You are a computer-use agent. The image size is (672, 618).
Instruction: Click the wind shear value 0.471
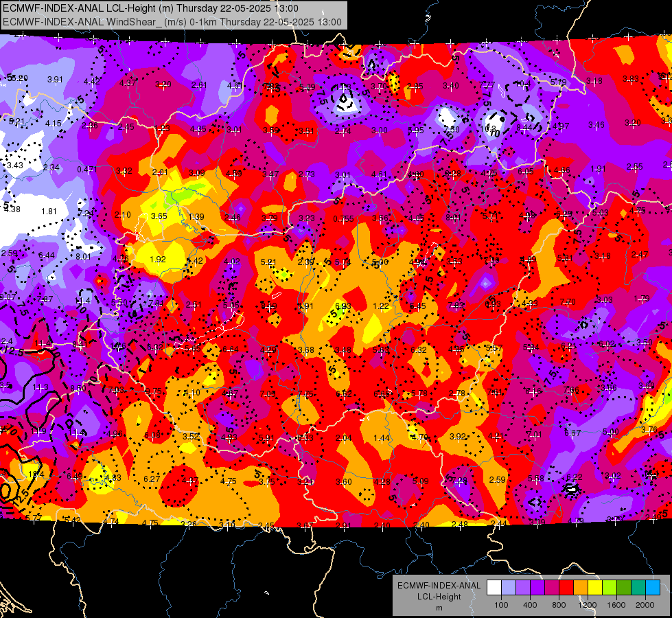pos(87,170)
